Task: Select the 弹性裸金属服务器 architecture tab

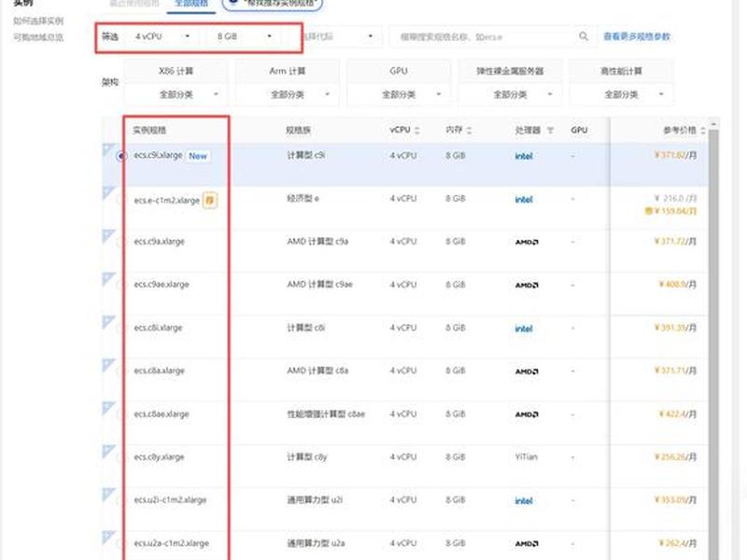Action: coord(510,71)
